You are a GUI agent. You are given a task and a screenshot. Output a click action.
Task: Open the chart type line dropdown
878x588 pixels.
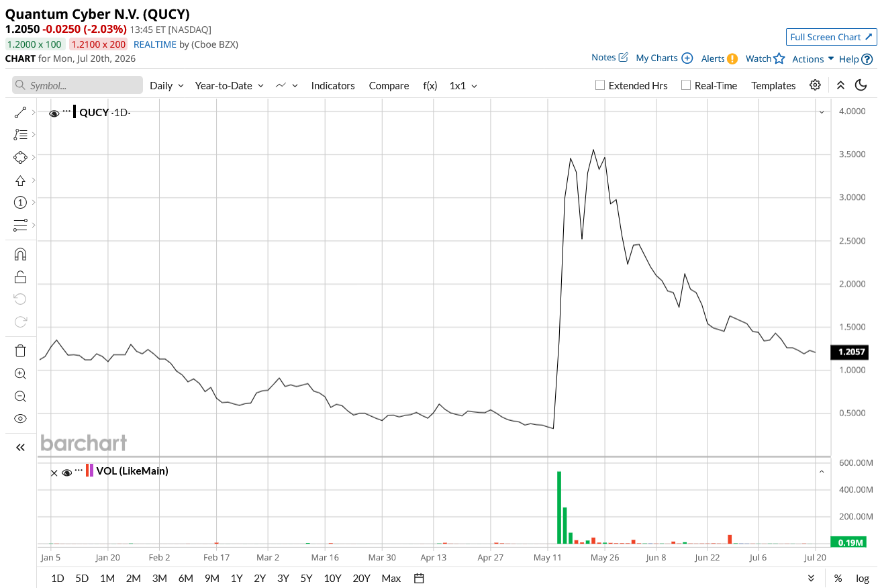point(287,85)
